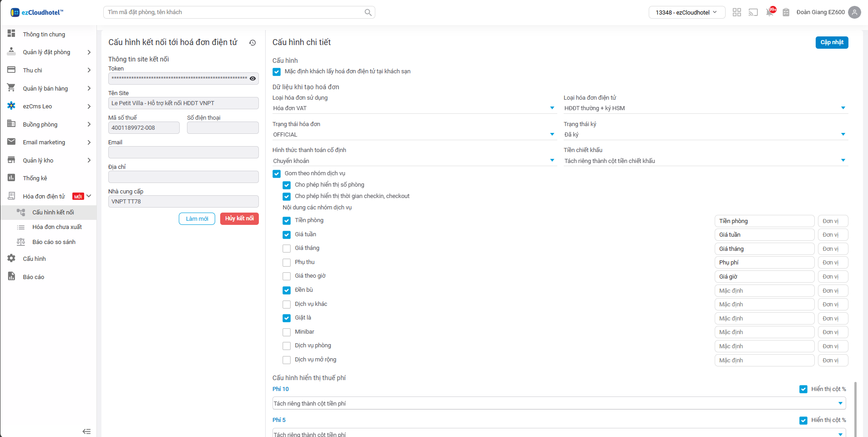
Task: Open the Loại hóa đơn sử dụng dropdown
Action: (x=414, y=108)
